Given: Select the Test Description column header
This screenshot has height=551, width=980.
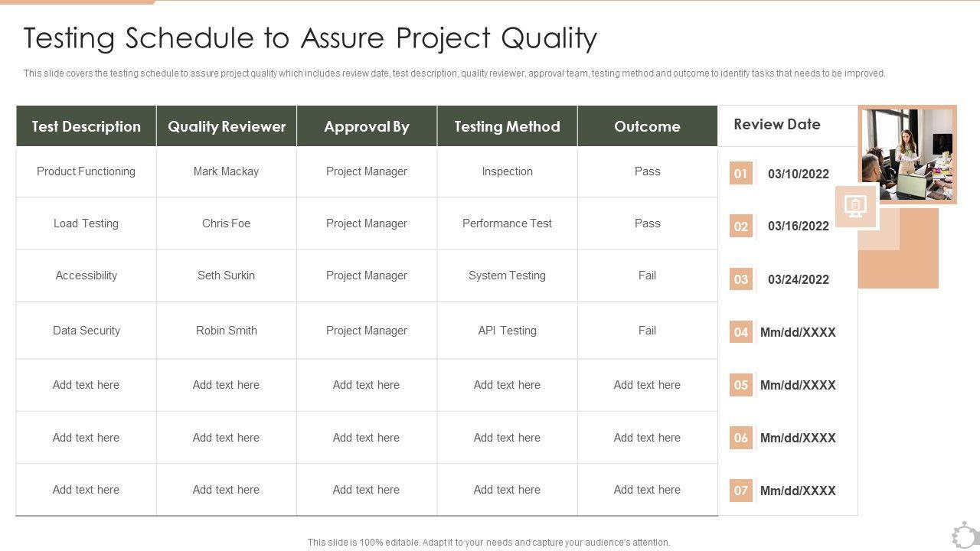Looking at the screenshot, I should click(87, 126).
